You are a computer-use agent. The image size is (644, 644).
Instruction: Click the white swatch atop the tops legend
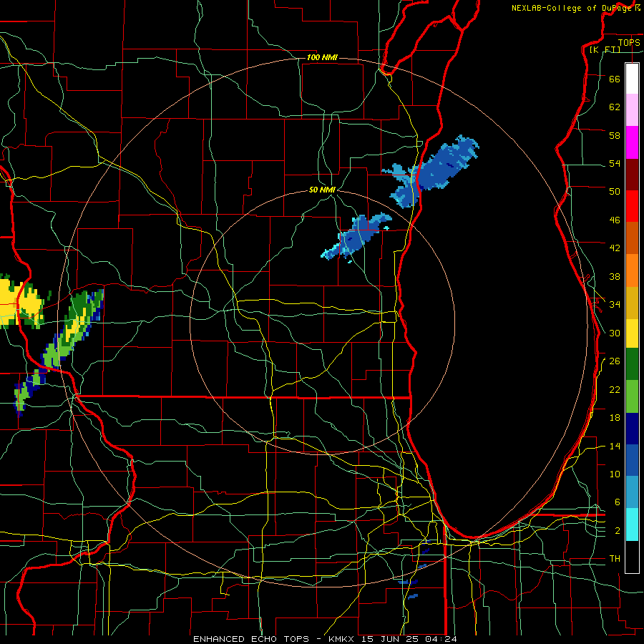(632, 79)
